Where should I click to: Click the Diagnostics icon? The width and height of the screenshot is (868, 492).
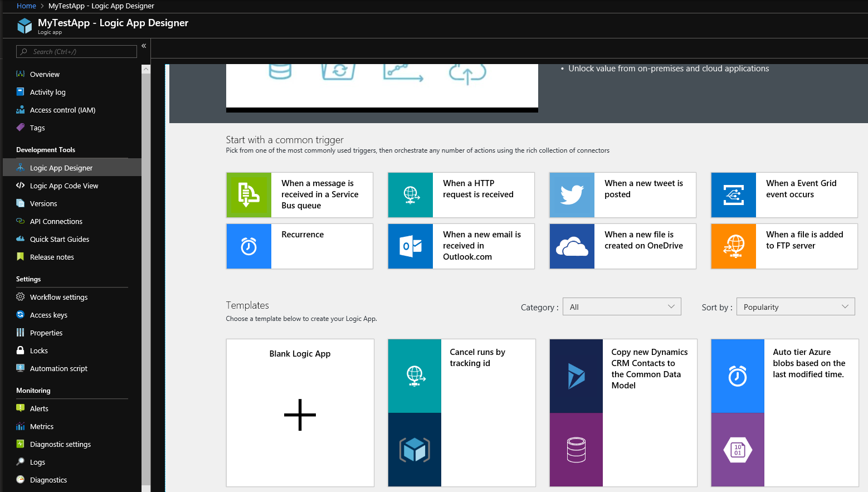pyautogui.click(x=21, y=480)
